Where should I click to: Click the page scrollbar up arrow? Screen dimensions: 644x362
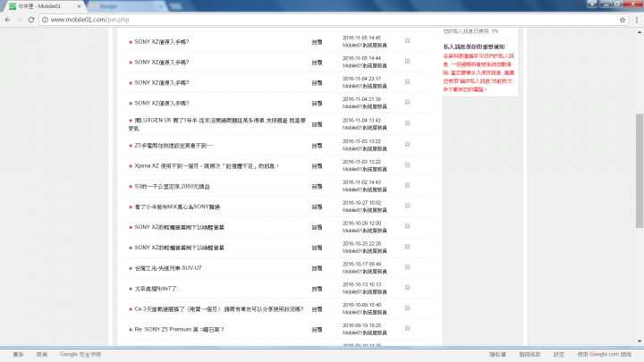tap(640, 31)
